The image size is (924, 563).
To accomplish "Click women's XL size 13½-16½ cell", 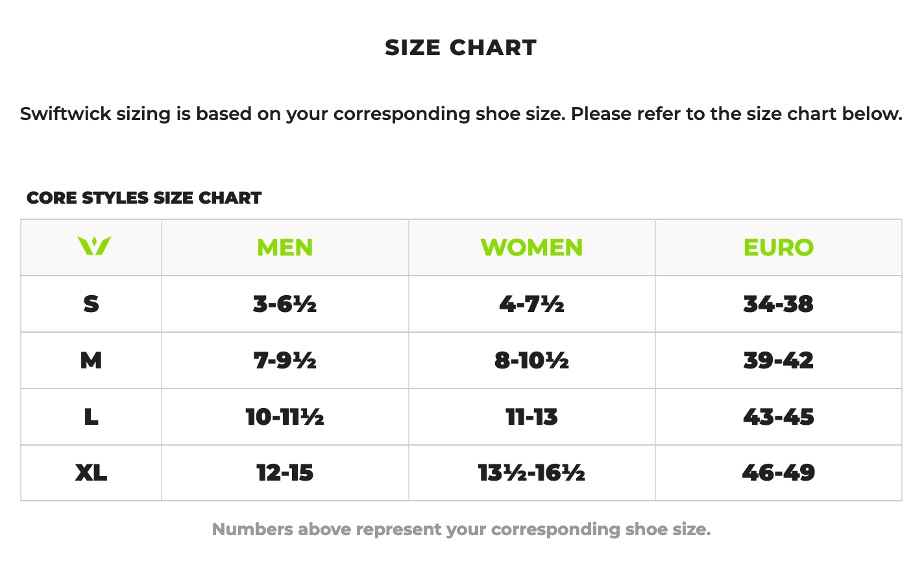I will click(x=531, y=473).
